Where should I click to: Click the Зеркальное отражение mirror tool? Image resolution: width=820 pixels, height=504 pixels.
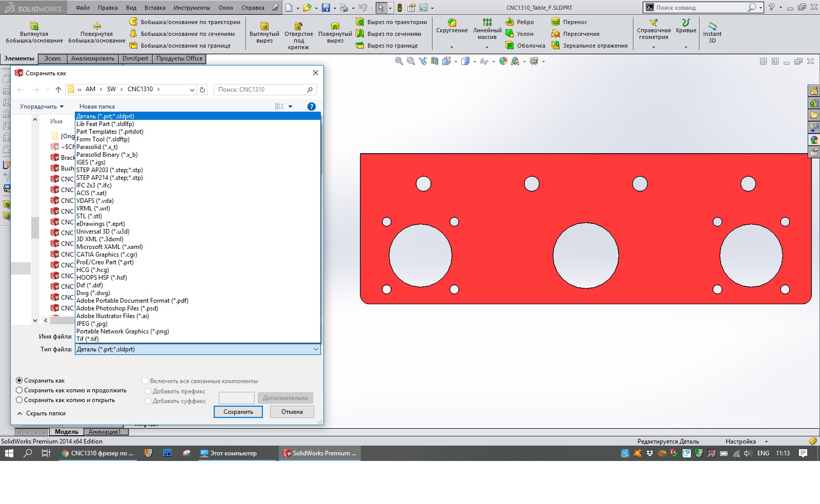(590, 46)
